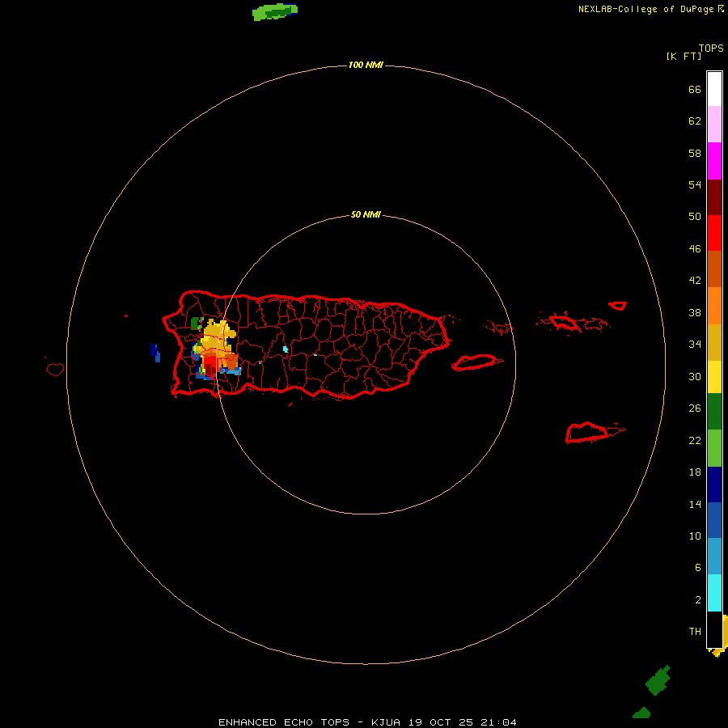Click legend value 14
Viewport: 728px width, 728px height.
coord(695,504)
